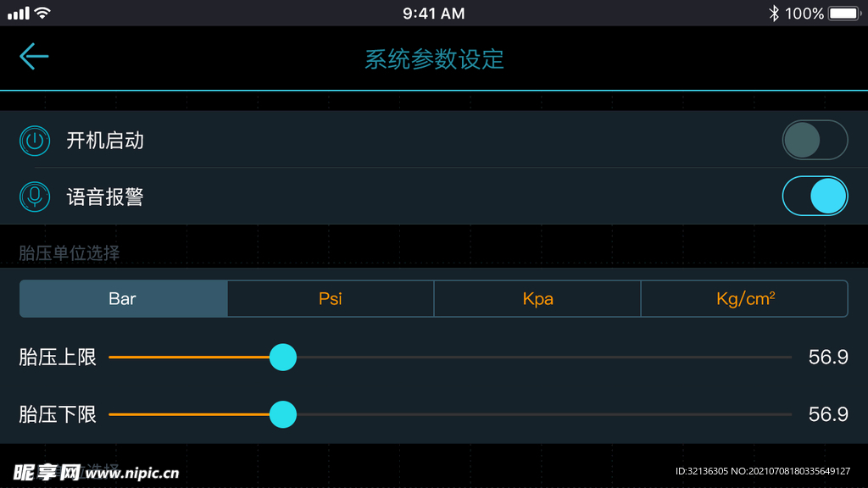Choose the Kg/cm² unit option
This screenshot has width=868, height=488.
click(x=744, y=299)
